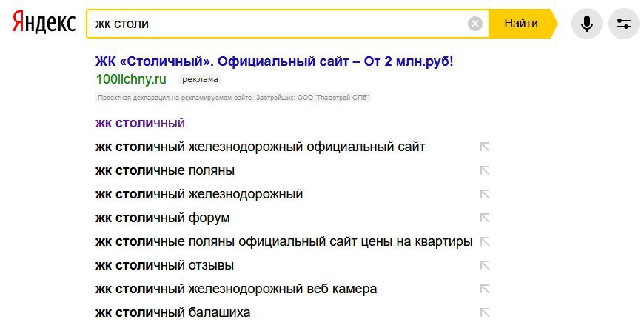Select suggestion 'жк столичный отзывы'
This screenshot has height=328, width=644.
164,265
